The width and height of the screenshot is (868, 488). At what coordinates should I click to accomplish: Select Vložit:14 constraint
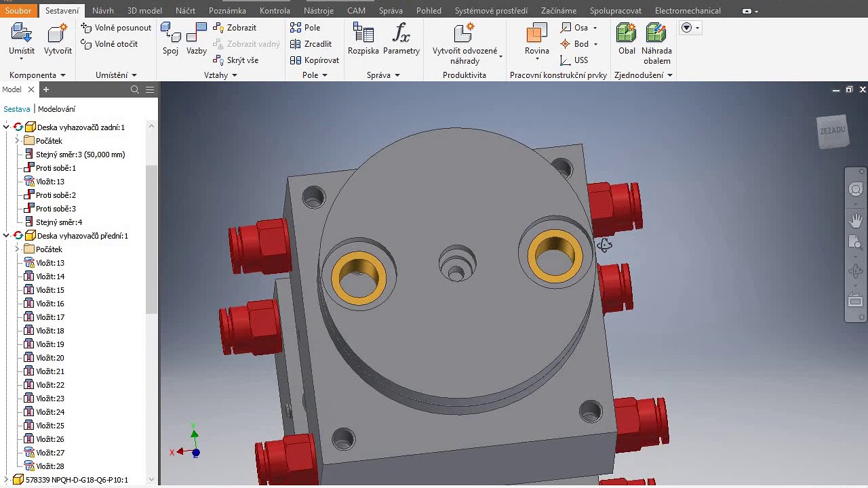(50, 277)
